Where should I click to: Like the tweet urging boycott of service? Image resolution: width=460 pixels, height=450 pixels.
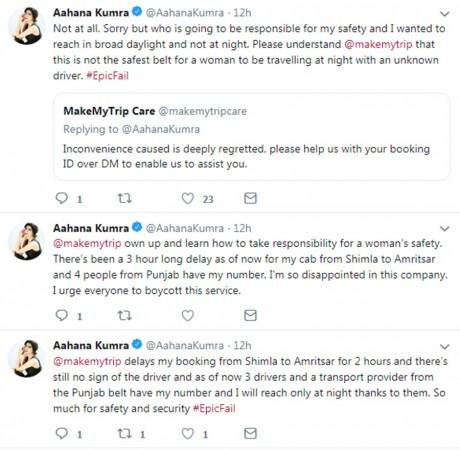point(188,315)
